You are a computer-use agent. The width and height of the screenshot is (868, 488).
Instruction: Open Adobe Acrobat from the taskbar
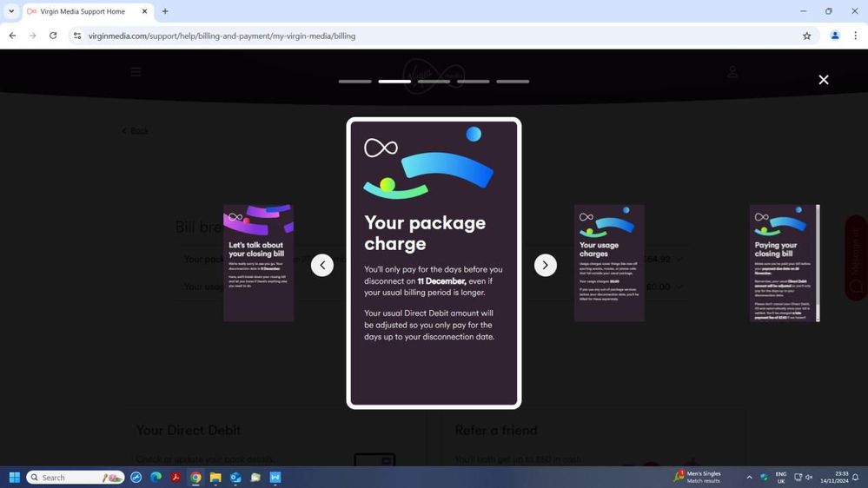176,477
